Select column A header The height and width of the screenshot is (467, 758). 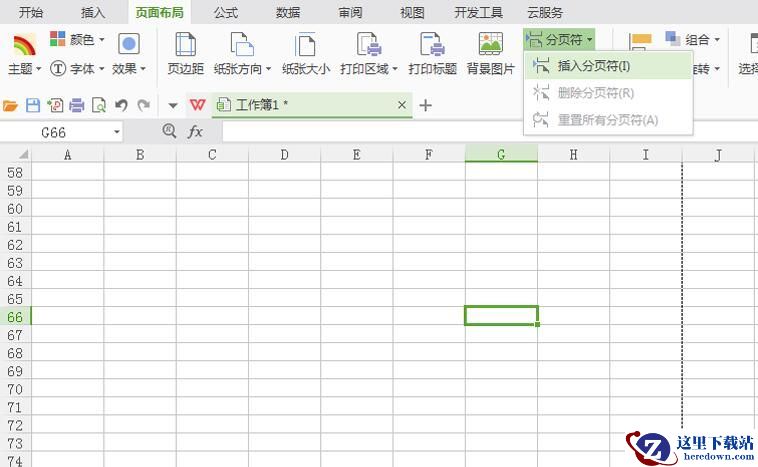pos(68,155)
